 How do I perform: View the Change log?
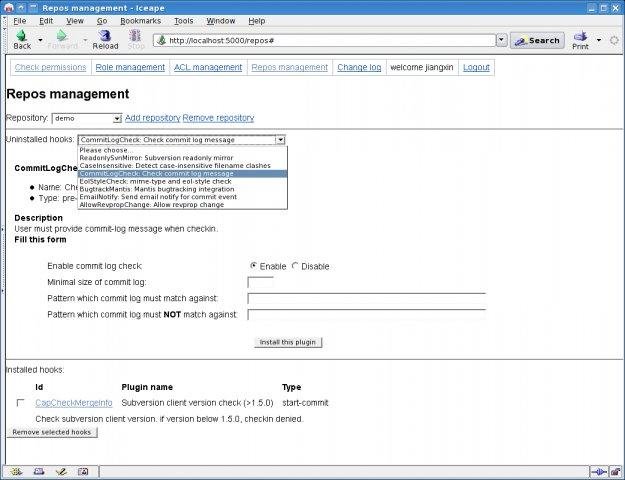click(359, 67)
